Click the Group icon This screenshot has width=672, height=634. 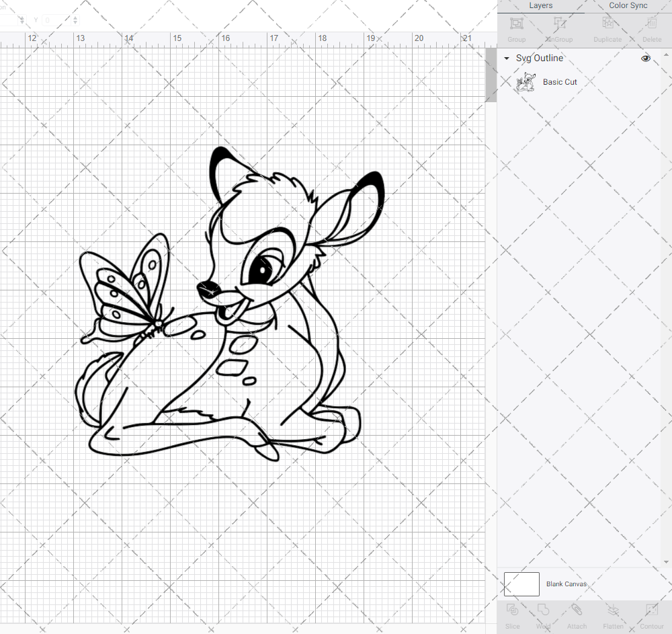(x=516, y=27)
